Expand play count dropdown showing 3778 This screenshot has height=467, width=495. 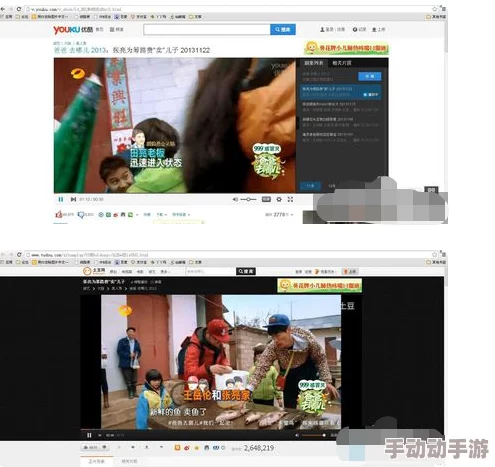click(x=292, y=215)
